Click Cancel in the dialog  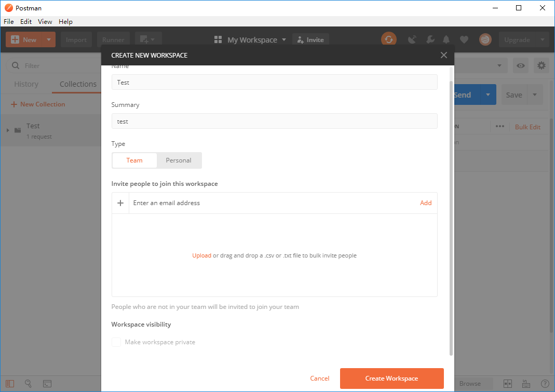click(x=320, y=378)
